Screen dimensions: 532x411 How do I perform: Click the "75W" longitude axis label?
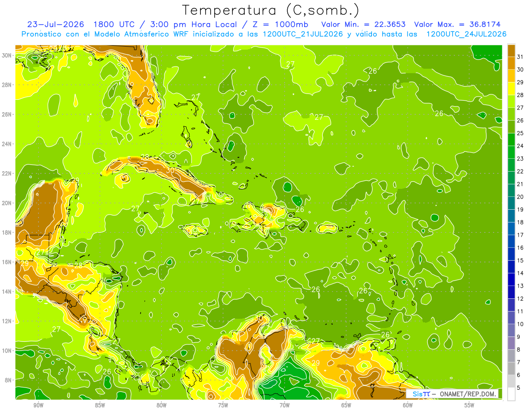point(223,405)
